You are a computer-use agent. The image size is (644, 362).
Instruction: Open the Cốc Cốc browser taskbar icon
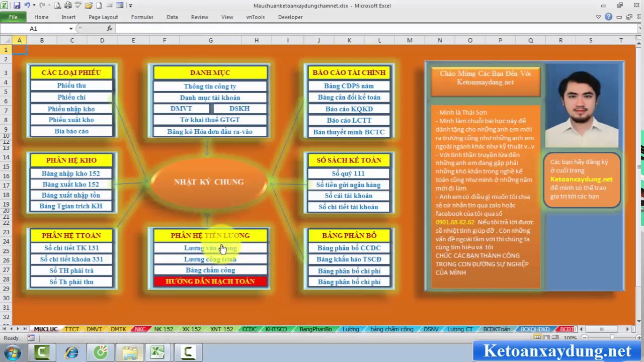pyautogui.click(x=101, y=352)
